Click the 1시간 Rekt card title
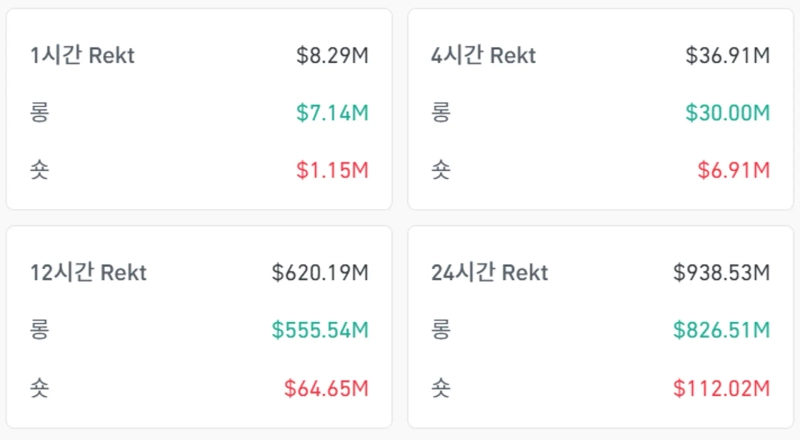 pos(82,56)
